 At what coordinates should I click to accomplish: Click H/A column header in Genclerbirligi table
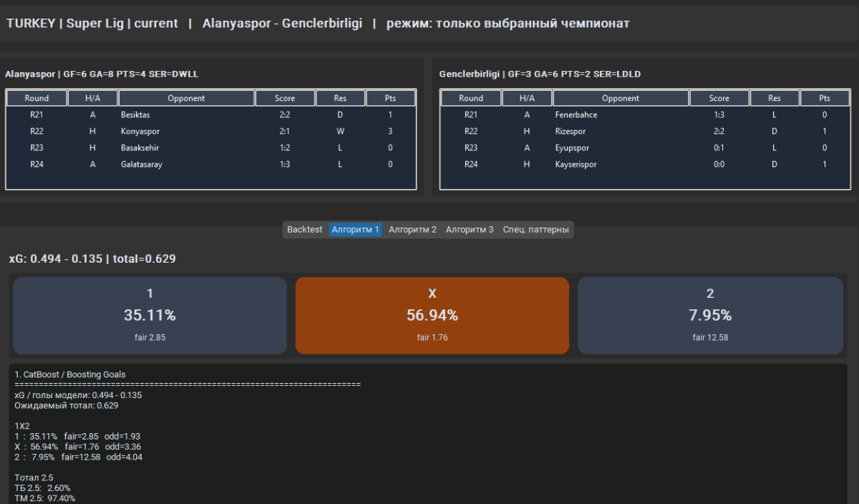pos(527,98)
